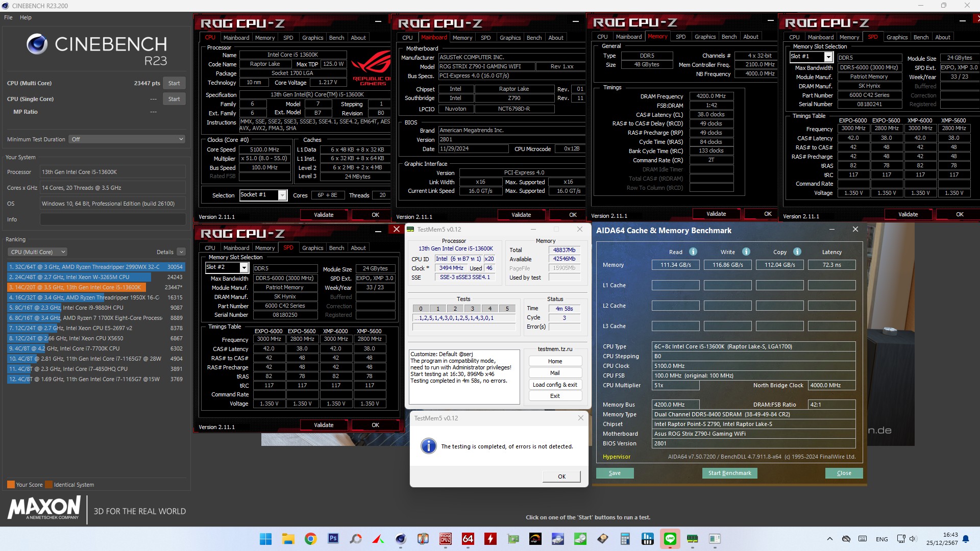
Task: Click the touch keyboard tray icon
Action: coord(863,539)
